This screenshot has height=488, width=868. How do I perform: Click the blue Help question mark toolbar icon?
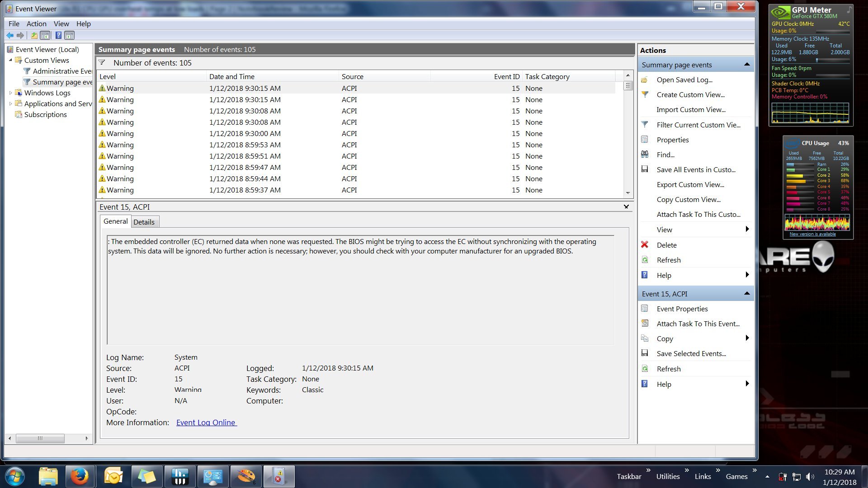point(58,35)
